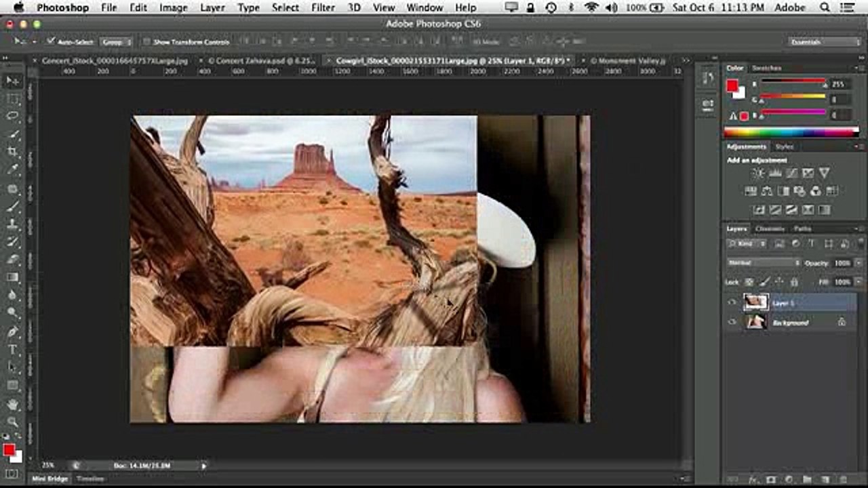868x488 pixels.
Task: Add a Brightness/Contrast adjustment
Action: pos(758,174)
